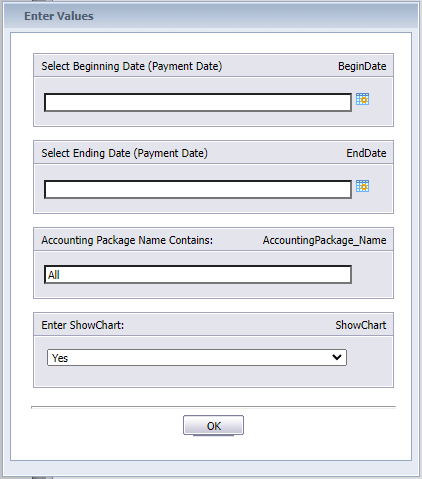Click the 'Yes' value in ShowChart combo
422x479 pixels.
(60, 358)
